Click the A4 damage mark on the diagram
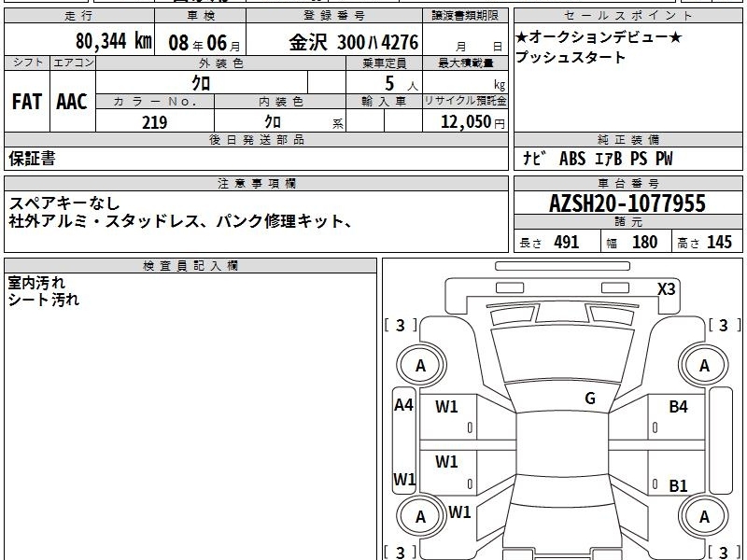The image size is (747, 560). (x=403, y=405)
